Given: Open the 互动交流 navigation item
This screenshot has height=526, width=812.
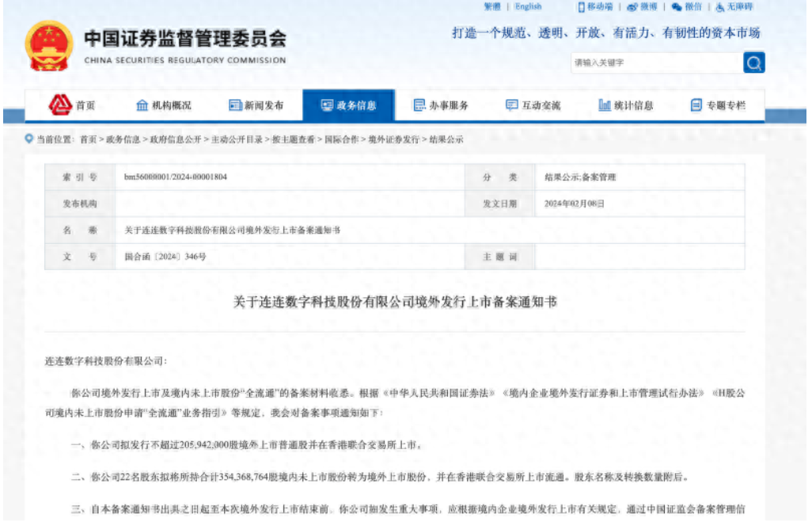Looking at the screenshot, I should click(533, 105).
